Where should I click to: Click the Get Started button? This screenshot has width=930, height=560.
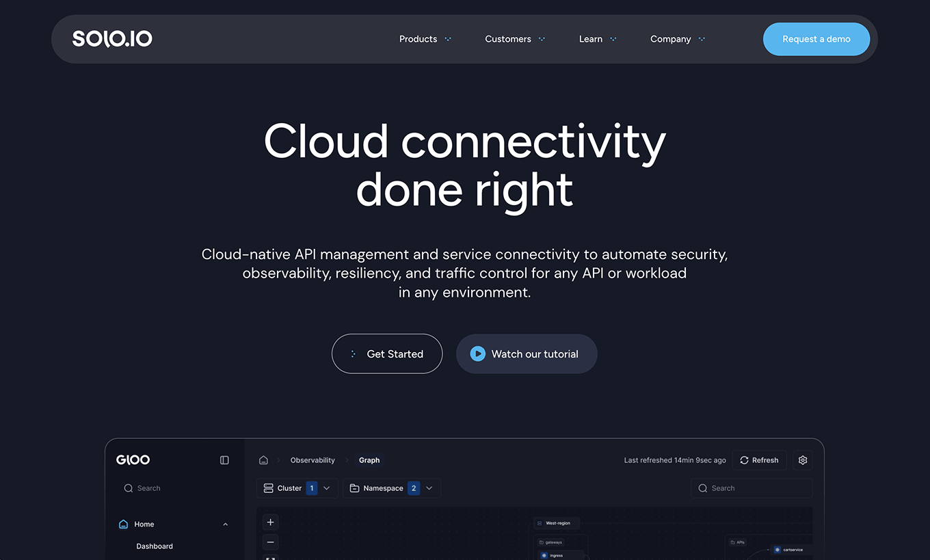[x=387, y=354]
